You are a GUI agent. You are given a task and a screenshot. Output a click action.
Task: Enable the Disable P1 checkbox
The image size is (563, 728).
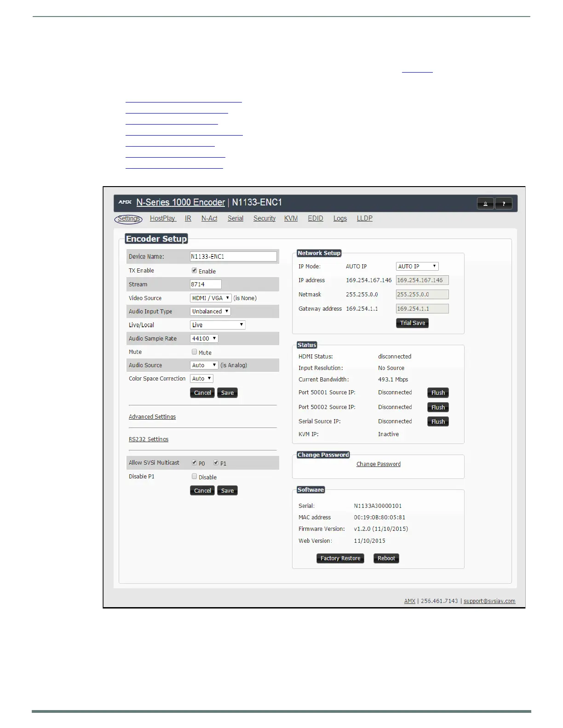tap(194, 477)
